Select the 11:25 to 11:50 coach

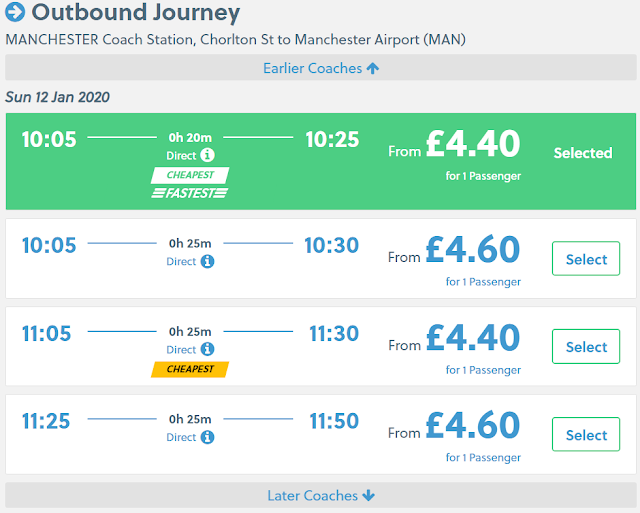586,435
